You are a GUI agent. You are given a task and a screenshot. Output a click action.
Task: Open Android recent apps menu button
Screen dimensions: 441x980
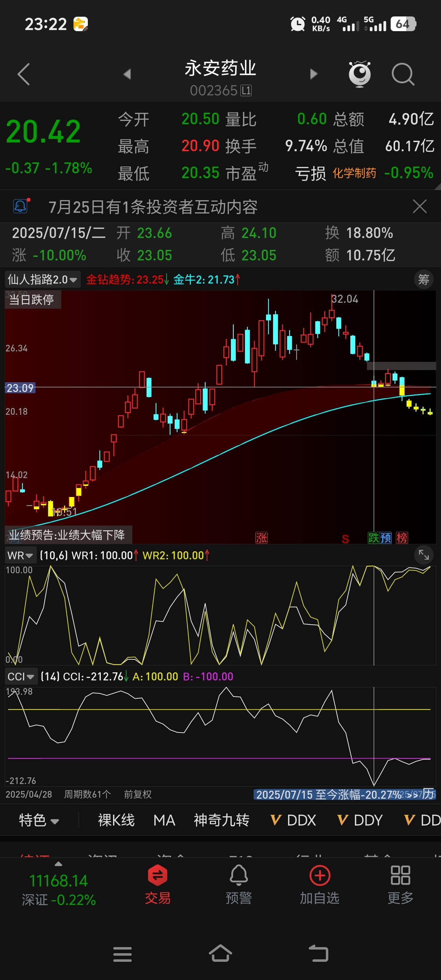click(x=122, y=954)
